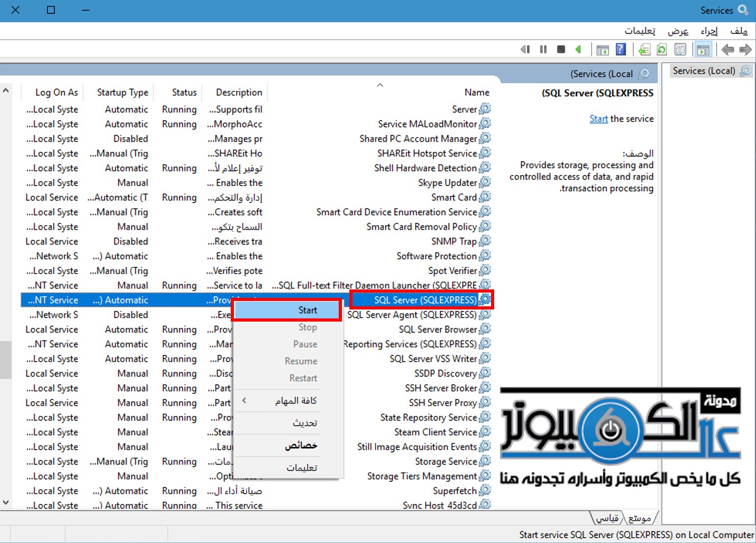Click the right-pointing gray arrow in toolbar
The width and height of the screenshot is (756, 543).
745,50
